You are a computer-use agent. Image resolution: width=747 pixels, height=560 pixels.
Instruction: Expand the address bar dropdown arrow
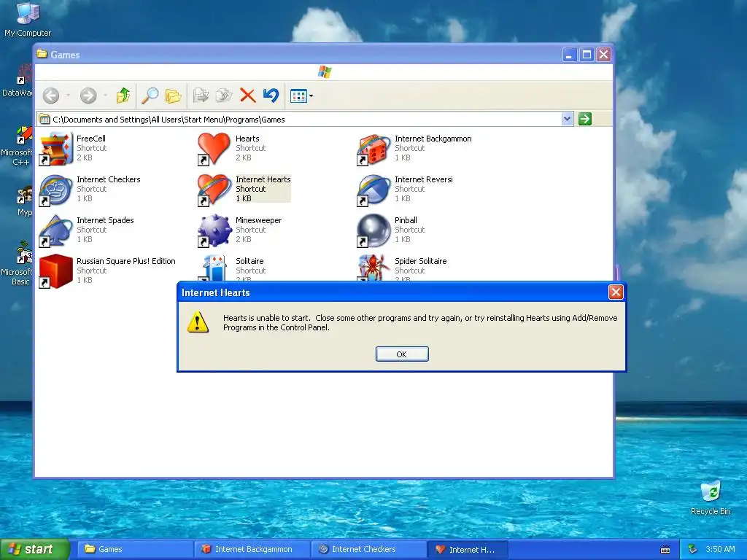pos(567,119)
